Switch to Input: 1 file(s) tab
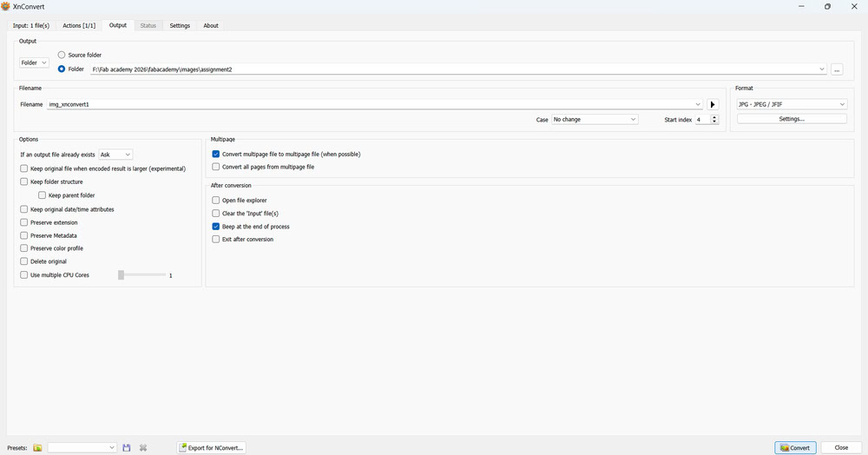The image size is (868, 455). 31,25
